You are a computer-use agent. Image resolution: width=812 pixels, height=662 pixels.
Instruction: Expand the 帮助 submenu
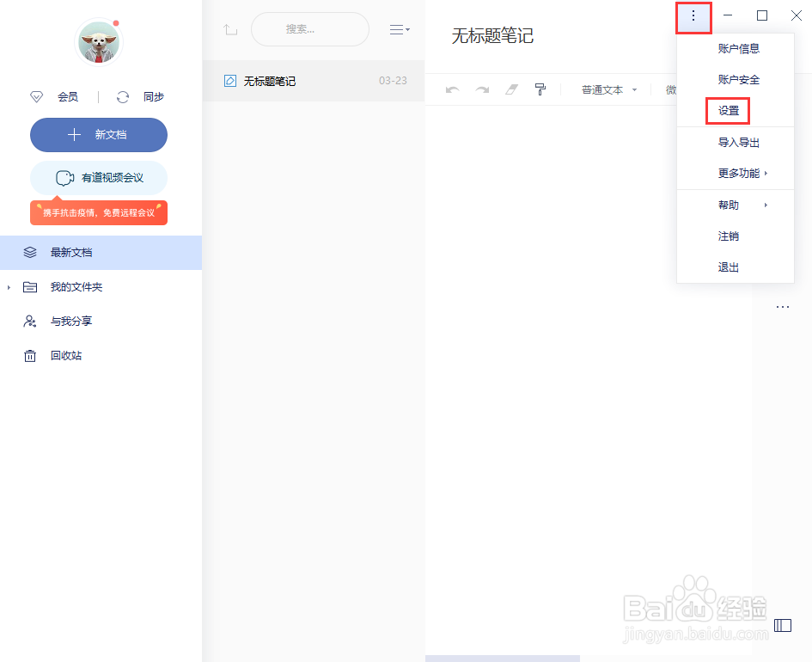pyautogui.click(x=736, y=205)
